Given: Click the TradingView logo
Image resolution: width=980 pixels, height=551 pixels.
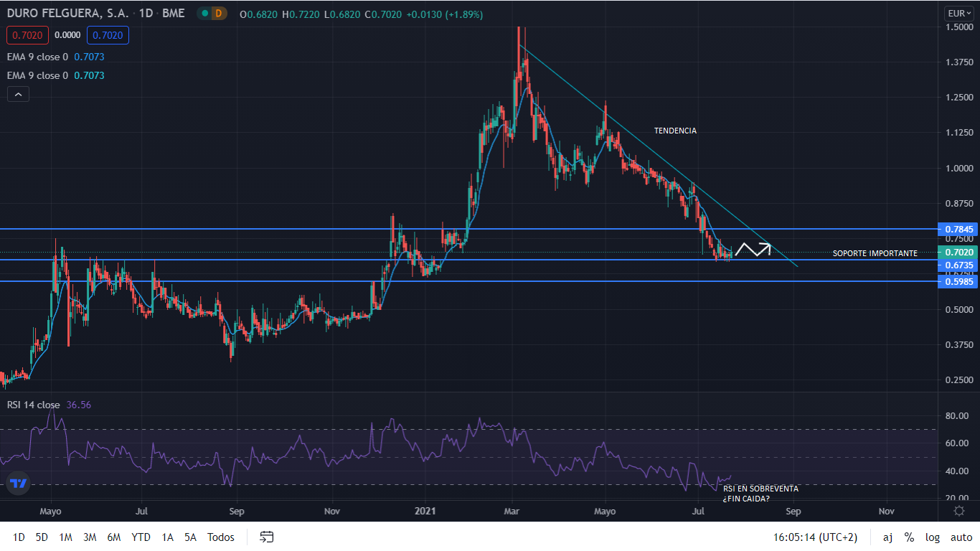Looking at the screenshot, I should [19, 484].
